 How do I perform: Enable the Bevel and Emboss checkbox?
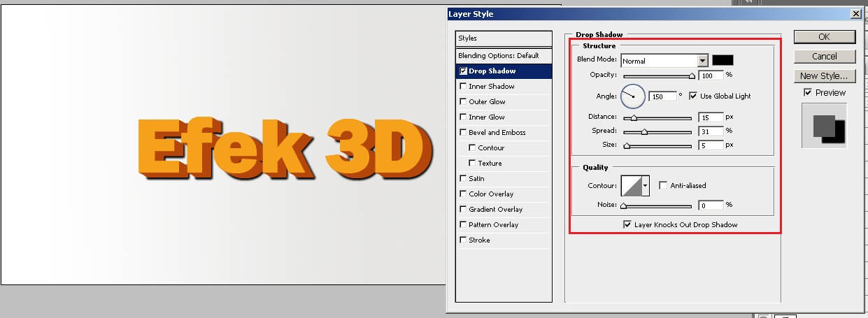point(463,133)
